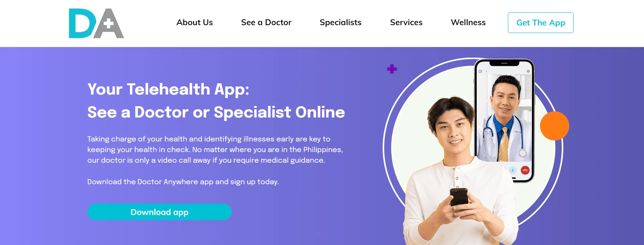Click the Get The App button

coord(541,23)
